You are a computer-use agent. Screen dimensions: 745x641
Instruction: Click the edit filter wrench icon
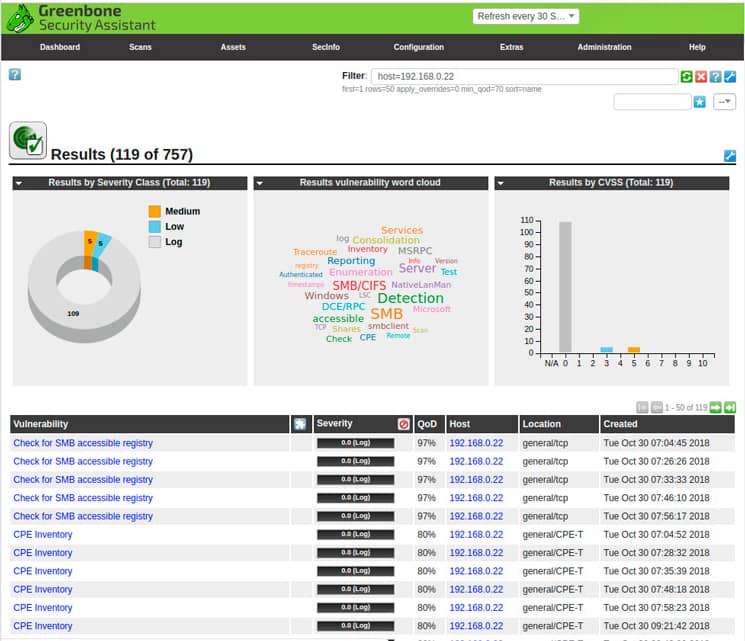tap(730, 77)
